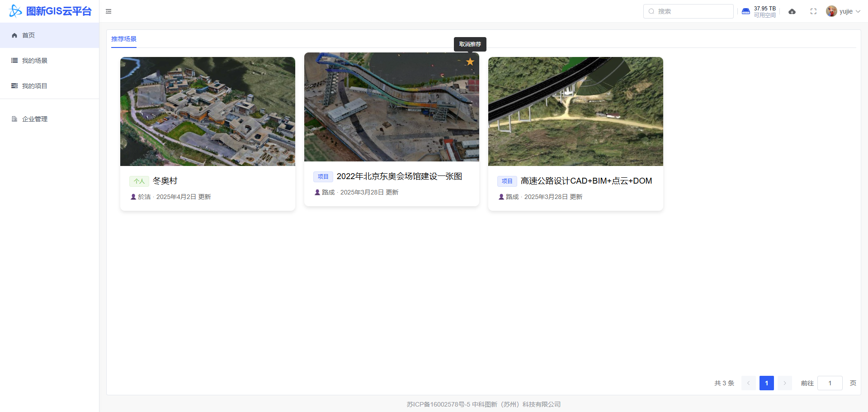Click the 图新GIS云平台 logo
This screenshot has height=412, width=868.
click(x=50, y=11)
